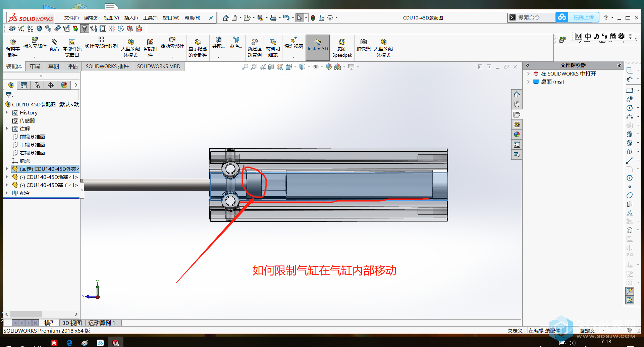Viewport: 644px width, 347px height.
Task: Open Bill of Materials (材料明细表)
Action: [273, 48]
